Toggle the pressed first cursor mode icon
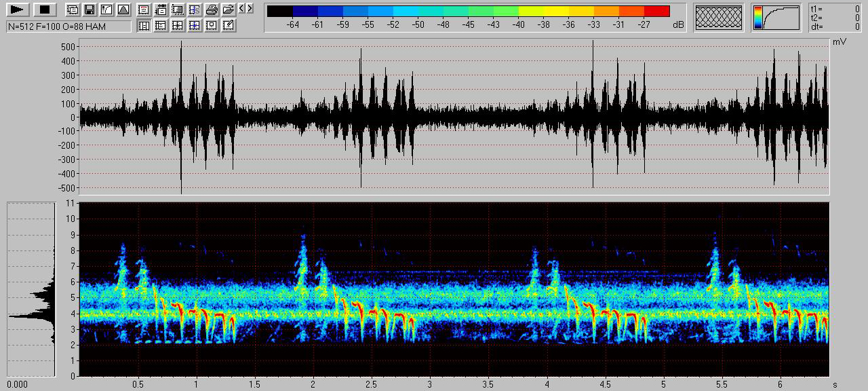The image size is (868, 391). [144, 26]
